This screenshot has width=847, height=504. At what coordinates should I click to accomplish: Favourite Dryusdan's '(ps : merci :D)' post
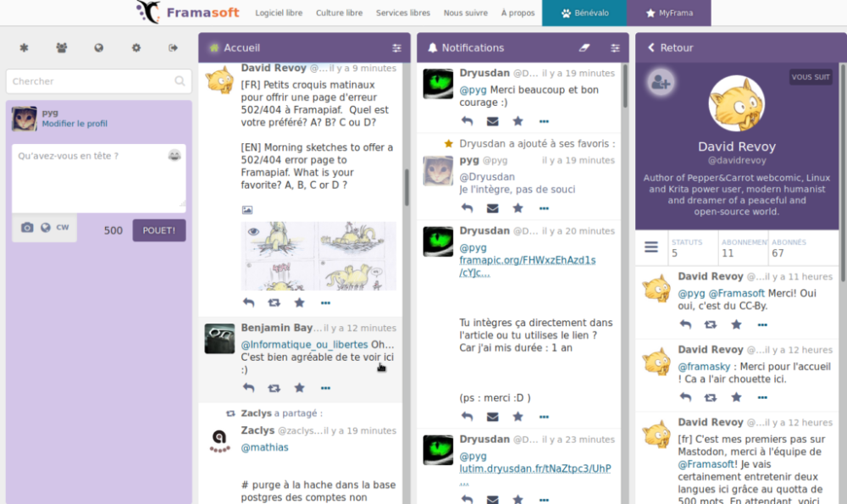pos(518,417)
